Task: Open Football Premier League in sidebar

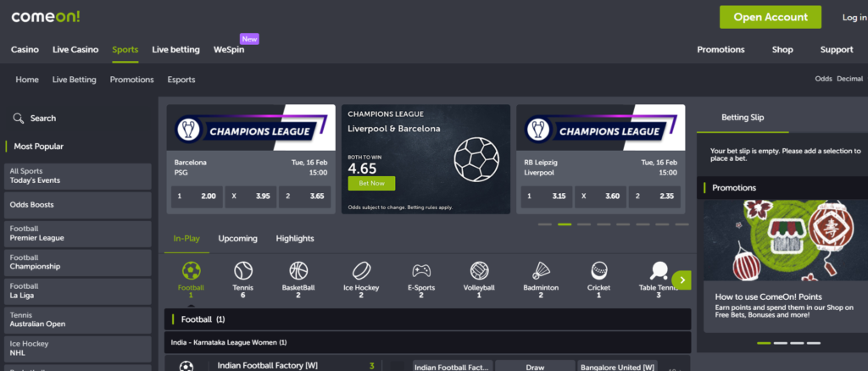Action: 77,234
